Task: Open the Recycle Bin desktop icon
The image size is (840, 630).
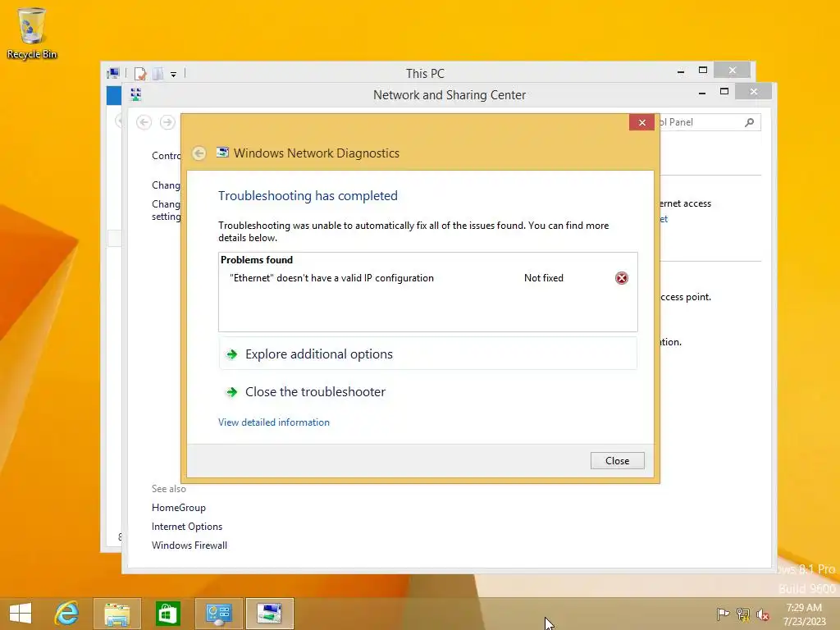Action: click(32, 33)
